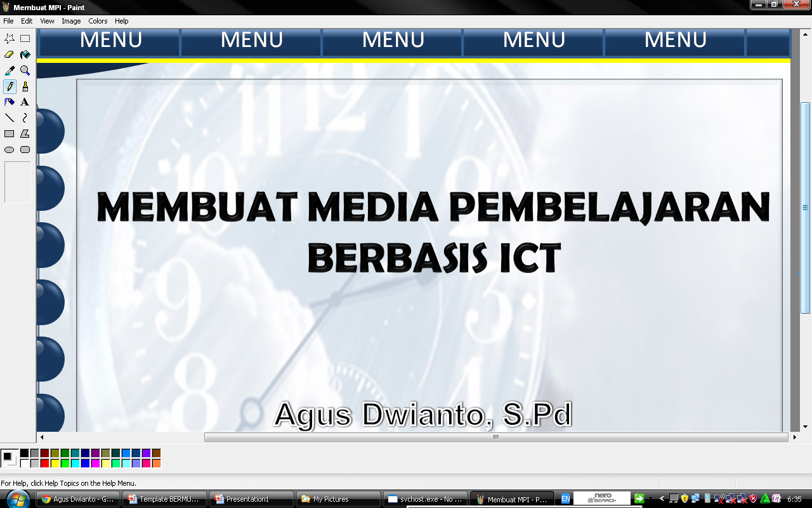The height and width of the screenshot is (508, 812).
Task: Open the Colors menu
Action: tap(98, 21)
